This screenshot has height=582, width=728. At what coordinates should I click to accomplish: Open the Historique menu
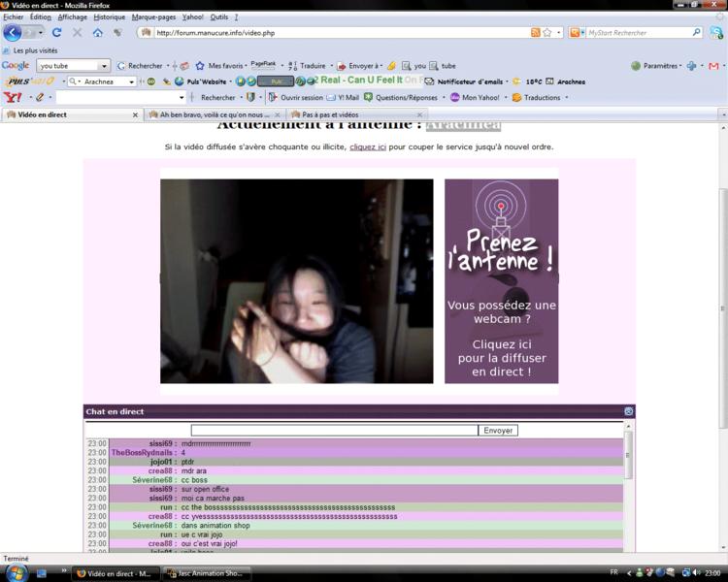(x=109, y=16)
